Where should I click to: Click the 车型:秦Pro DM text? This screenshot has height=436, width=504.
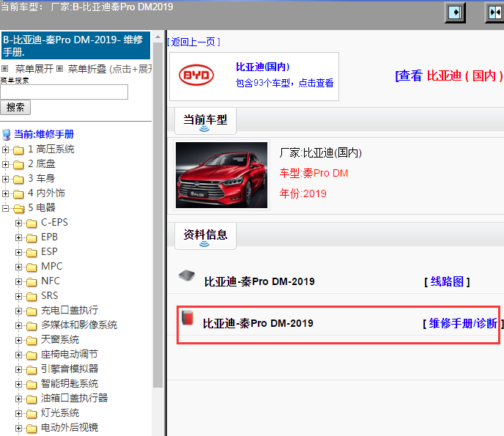[314, 174]
